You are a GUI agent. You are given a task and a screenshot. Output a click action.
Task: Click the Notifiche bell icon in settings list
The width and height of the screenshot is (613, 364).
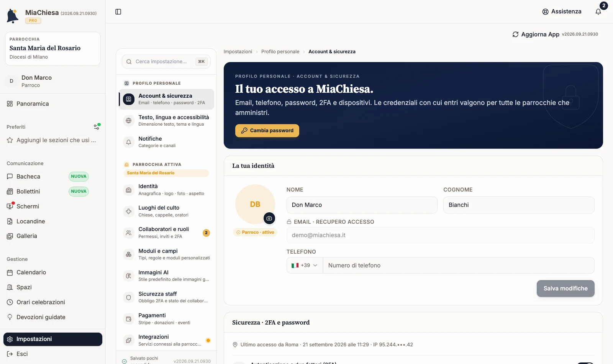click(129, 142)
